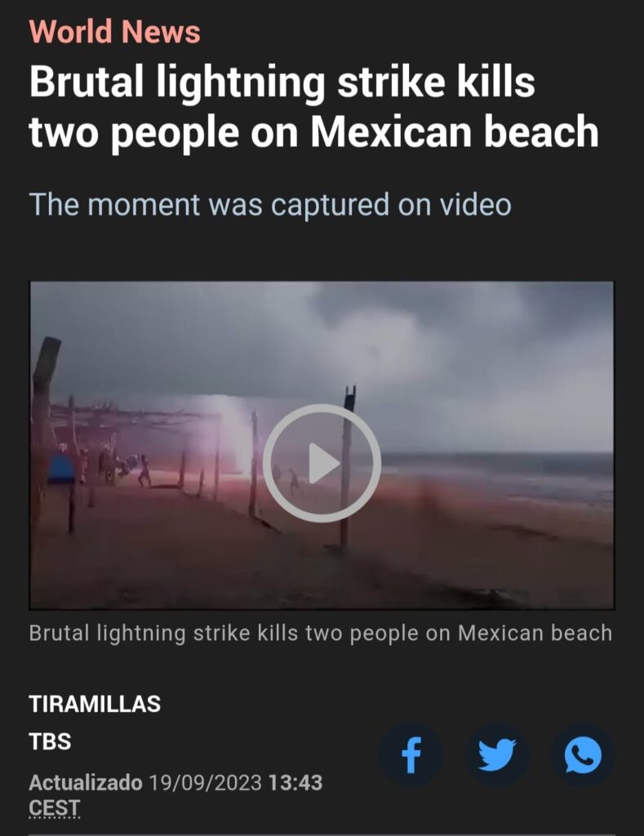The height and width of the screenshot is (836, 644).
Task: Click the headline about the lightning strike
Action: 314,107
